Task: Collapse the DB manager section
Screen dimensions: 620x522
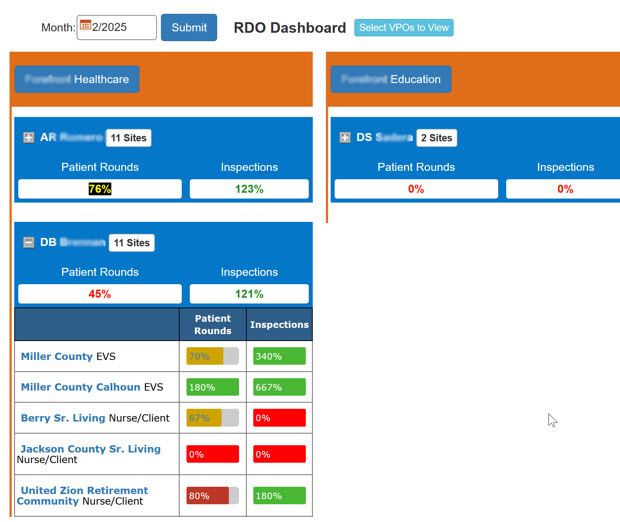Action: [28, 243]
